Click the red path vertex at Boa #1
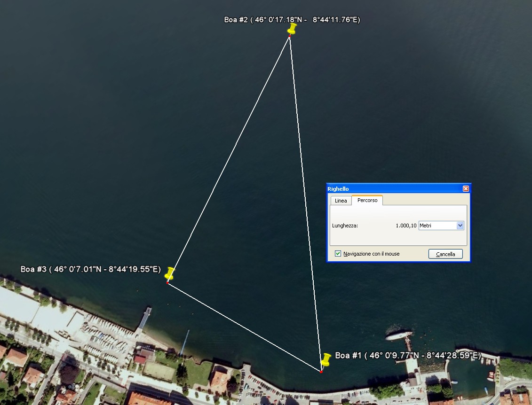532x405 pixels. coord(321,372)
